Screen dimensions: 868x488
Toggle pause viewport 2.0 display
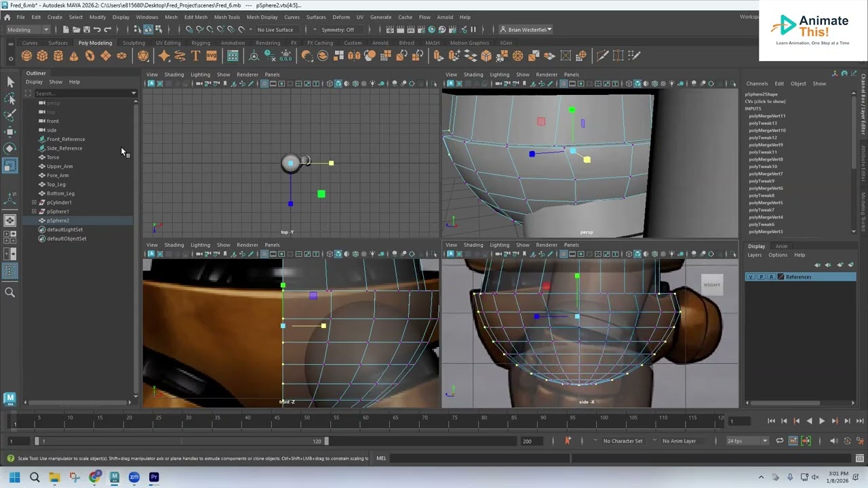(x=473, y=29)
